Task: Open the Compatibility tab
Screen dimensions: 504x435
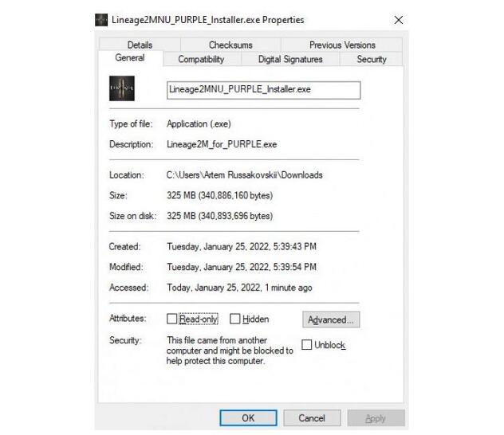Action: (201, 59)
